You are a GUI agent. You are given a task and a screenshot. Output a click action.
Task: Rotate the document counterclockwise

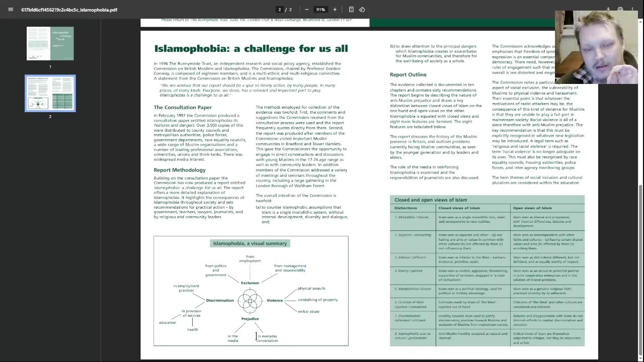click(x=362, y=10)
